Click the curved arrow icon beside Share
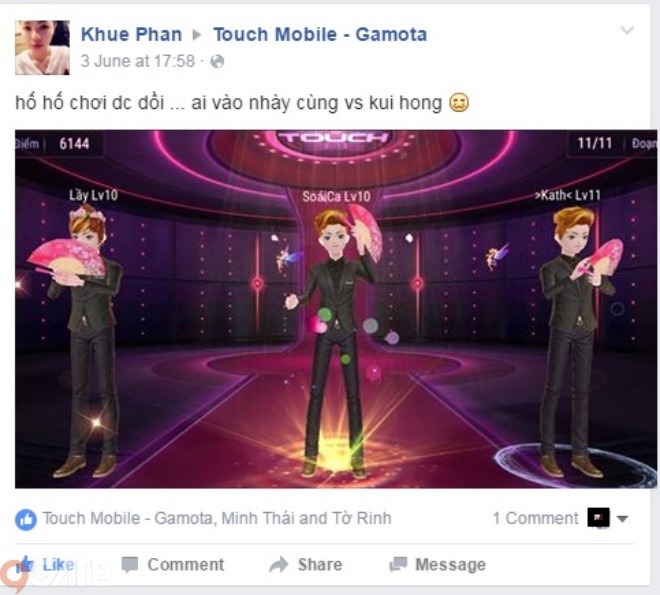660x595 pixels. [278, 565]
